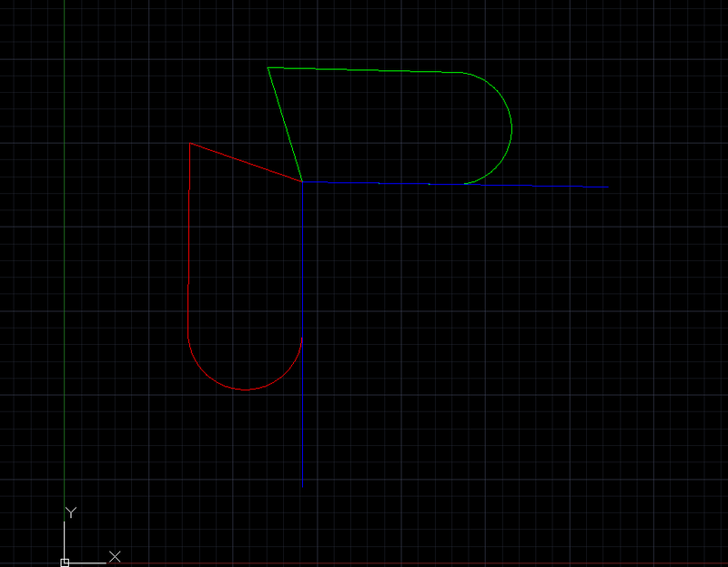Image resolution: width=728 pixels, height=567 pixels.
Task: Select the blue vertical line
Action: (303, 334)
